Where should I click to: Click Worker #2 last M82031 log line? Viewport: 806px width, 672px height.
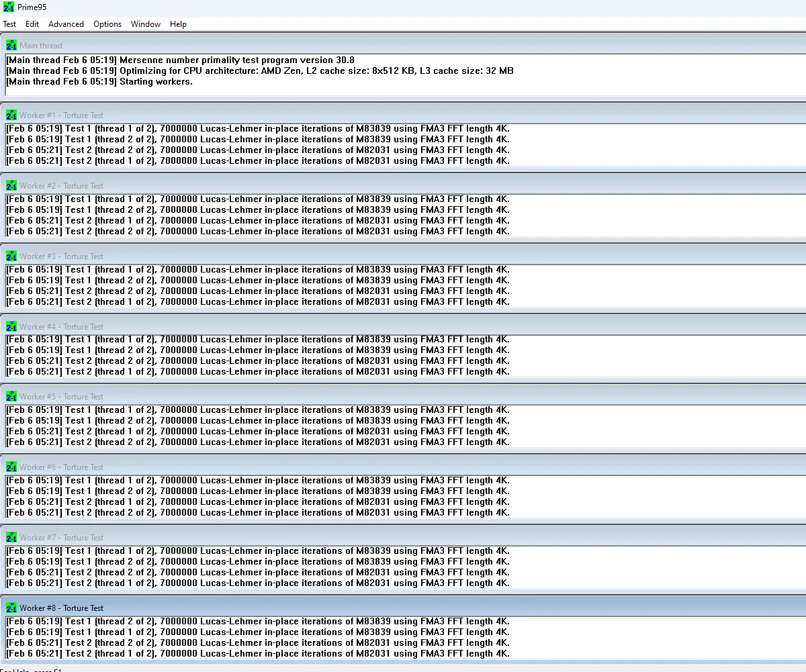point(257,231)
